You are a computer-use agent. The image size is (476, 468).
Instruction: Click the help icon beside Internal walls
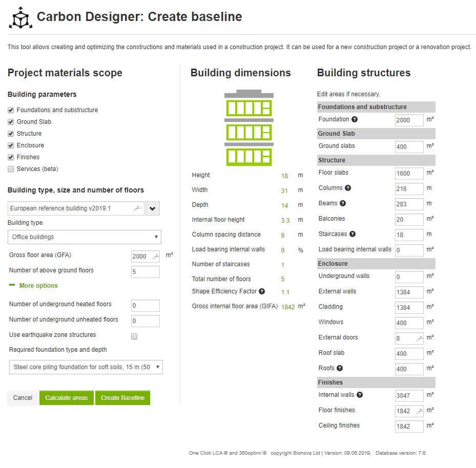click(360, 395)
